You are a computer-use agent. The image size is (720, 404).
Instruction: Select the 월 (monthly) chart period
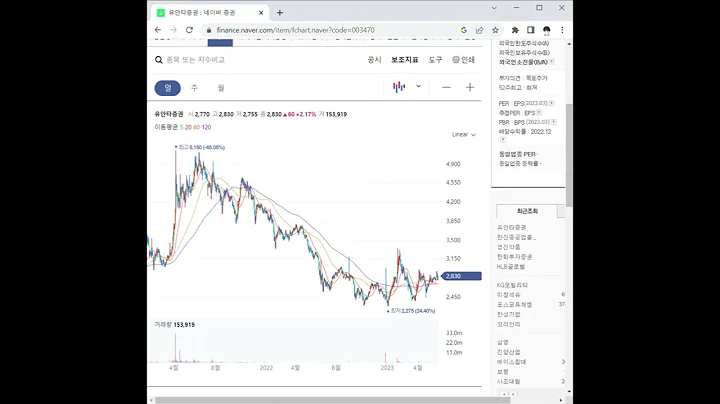(221, 88)
